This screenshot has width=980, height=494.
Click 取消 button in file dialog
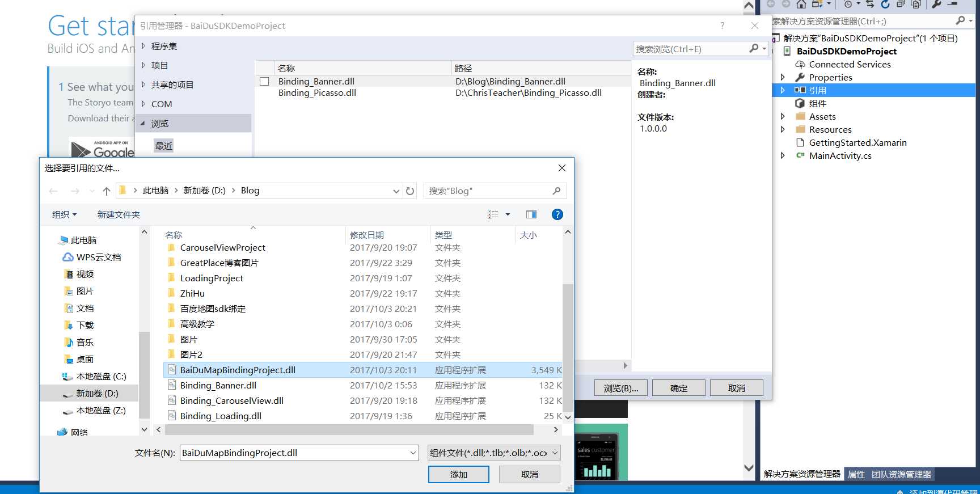tap(530, 474)
